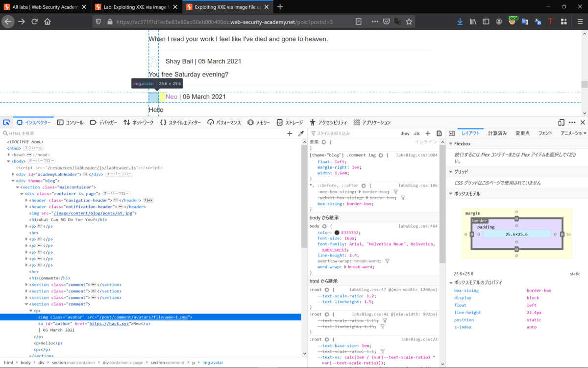588x368 pixels.
Task: Click filter icon beside overflow-wrap
Action: pos(387,261)
